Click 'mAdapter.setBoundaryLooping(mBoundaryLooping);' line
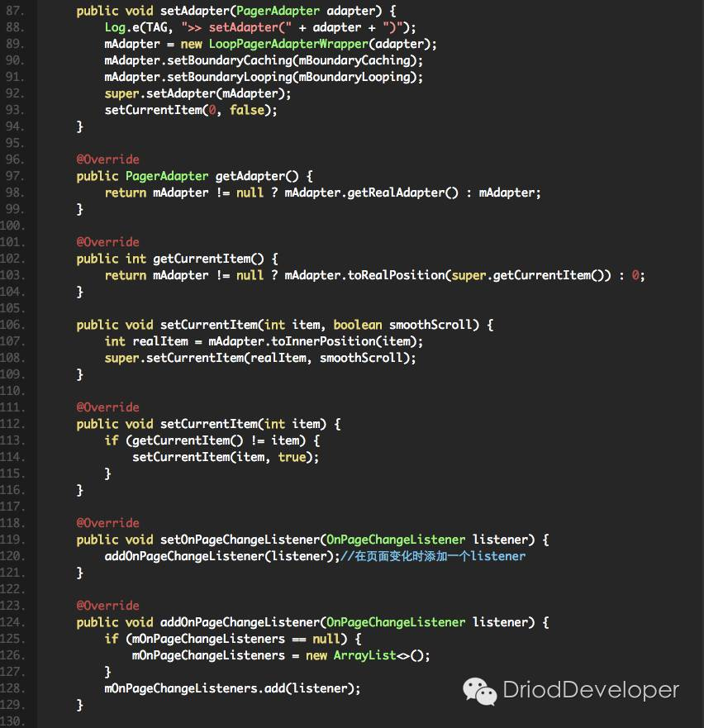This screenshot has height=728, width=704. (x=264, y=77)
